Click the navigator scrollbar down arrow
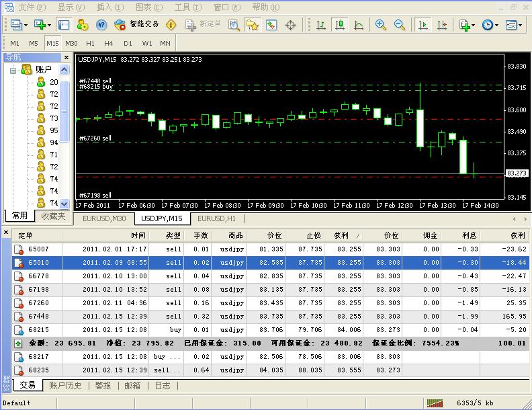 pos(64,204)
